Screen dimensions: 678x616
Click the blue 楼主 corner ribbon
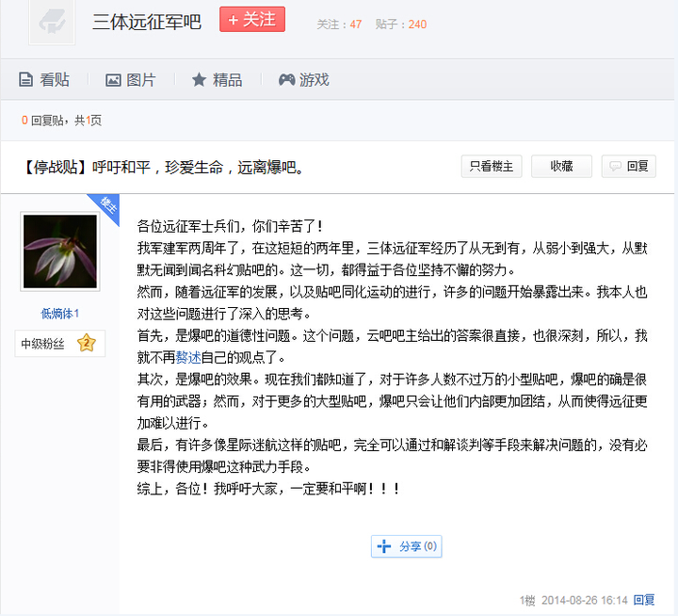[106, 206]
